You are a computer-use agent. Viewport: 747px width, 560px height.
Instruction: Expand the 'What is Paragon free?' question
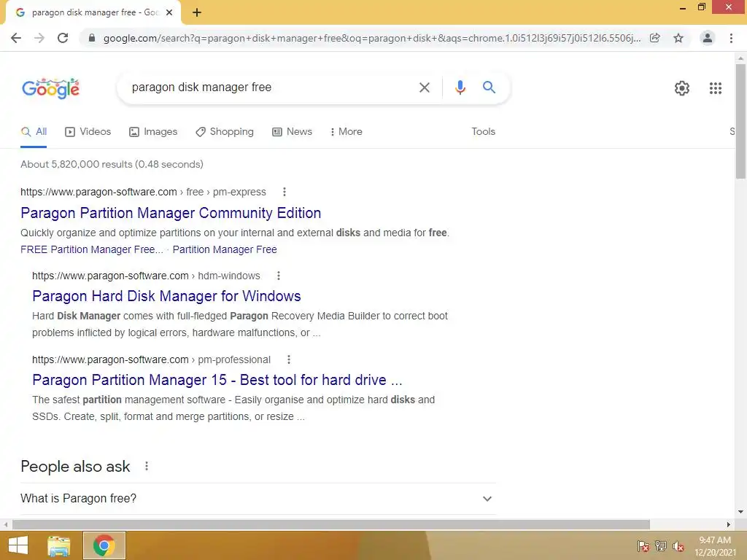258,499
